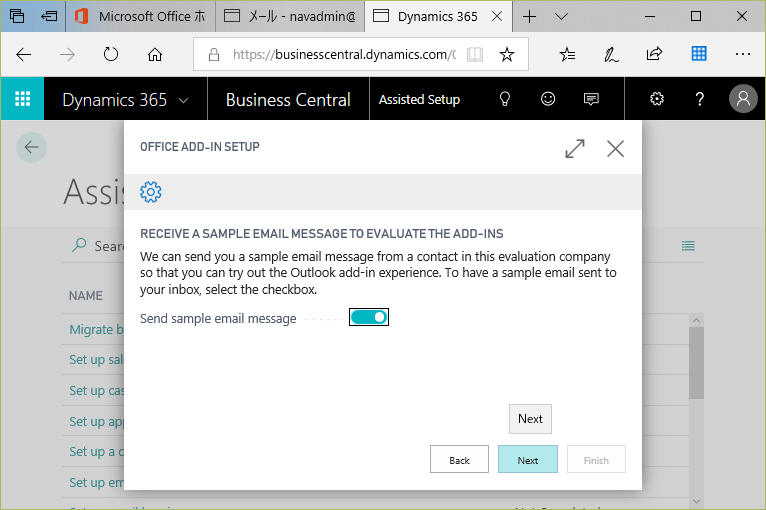
Task: Click the browser back arrow
Action: (23, 54)
